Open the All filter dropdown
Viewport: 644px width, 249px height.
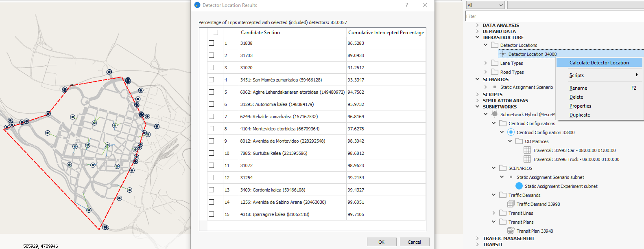point(485,5)
